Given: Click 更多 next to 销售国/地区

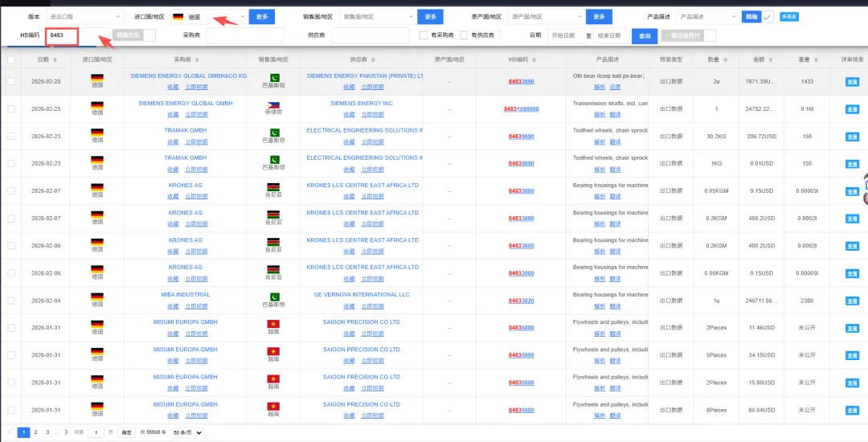Looking at the screenshot, I should click(431, 17).
